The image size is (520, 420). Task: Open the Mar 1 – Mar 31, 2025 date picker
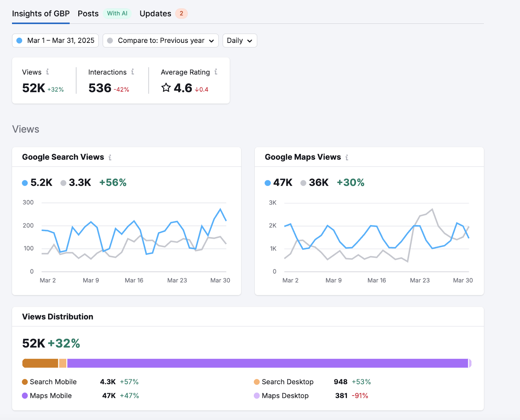[x=55, y=41]
